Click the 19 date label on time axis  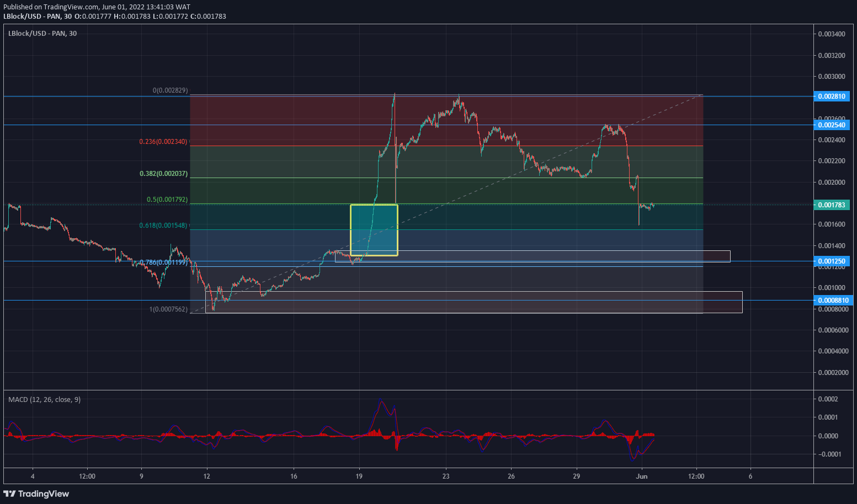pyautogui.click(x=359, y=476)
